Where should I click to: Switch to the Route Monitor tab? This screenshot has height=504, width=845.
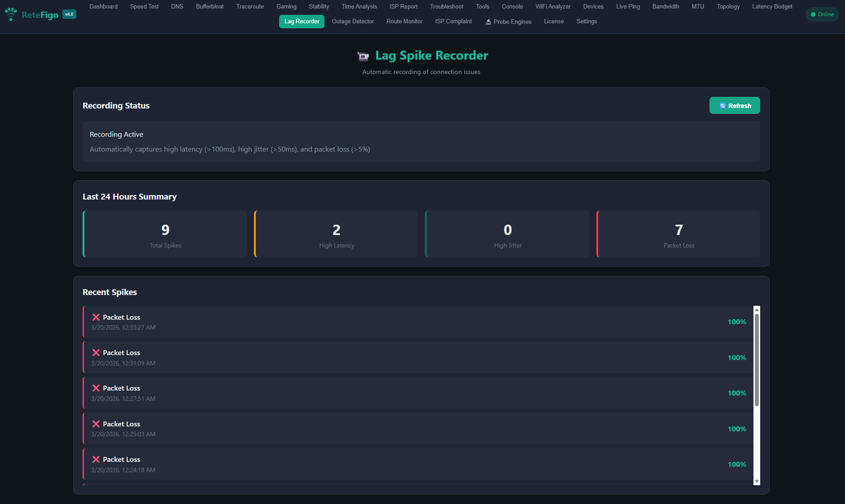point(404,22)
